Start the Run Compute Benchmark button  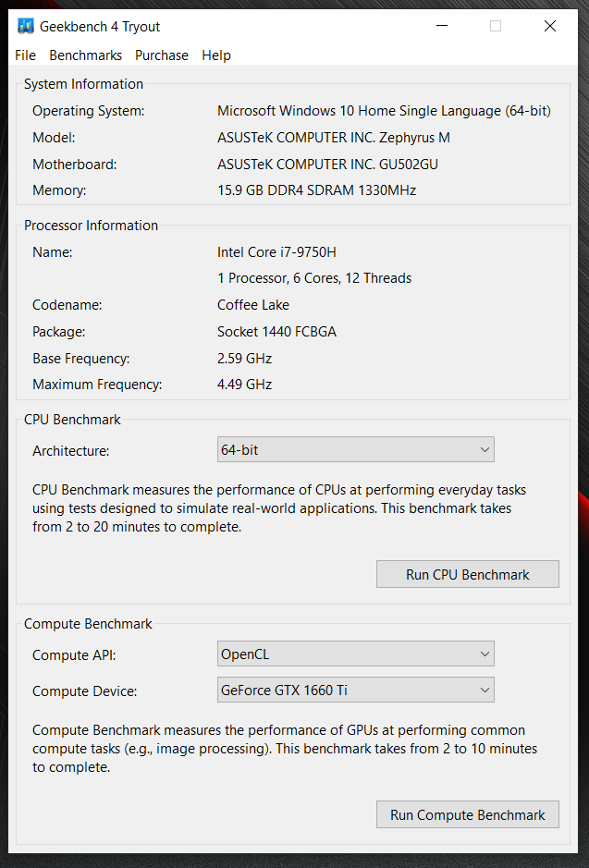(468, 814)
